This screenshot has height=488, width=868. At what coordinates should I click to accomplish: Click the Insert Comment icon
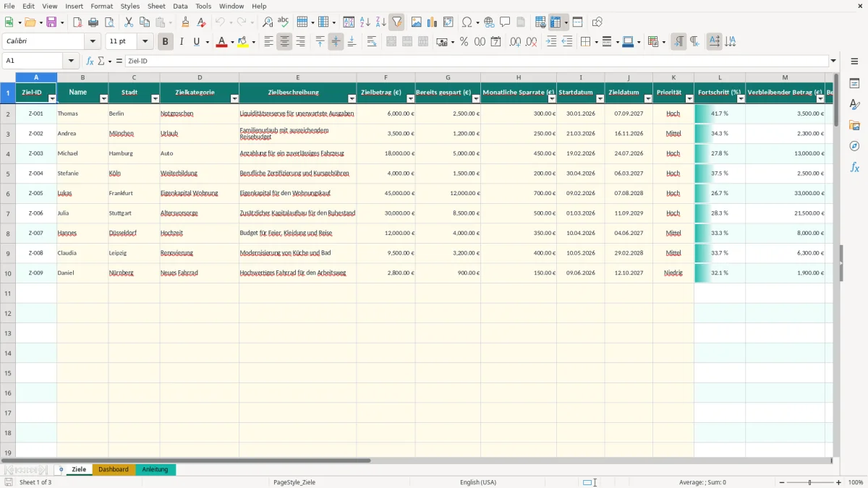tap(505, 22)
